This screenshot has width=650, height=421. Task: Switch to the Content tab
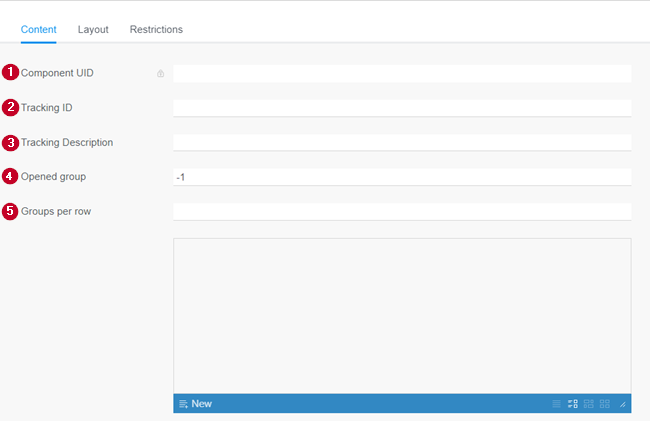[39, 29]
